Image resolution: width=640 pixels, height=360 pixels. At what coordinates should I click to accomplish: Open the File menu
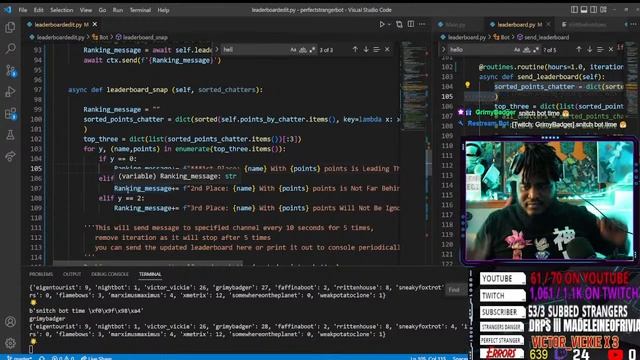(23, 10)
